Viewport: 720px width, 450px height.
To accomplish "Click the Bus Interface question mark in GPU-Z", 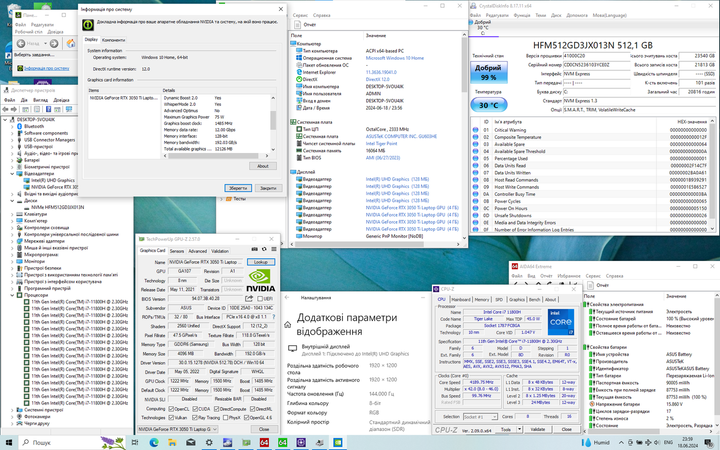I will pos(274,317).
